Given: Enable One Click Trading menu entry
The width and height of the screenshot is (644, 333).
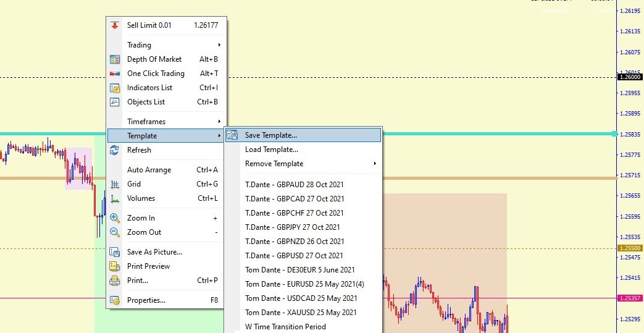Looking at the screenshot, I should click(x=166, y=74).
